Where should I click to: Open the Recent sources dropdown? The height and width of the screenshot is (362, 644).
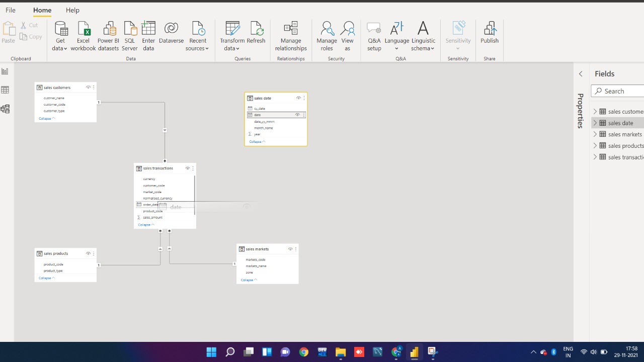pos(197,36)
